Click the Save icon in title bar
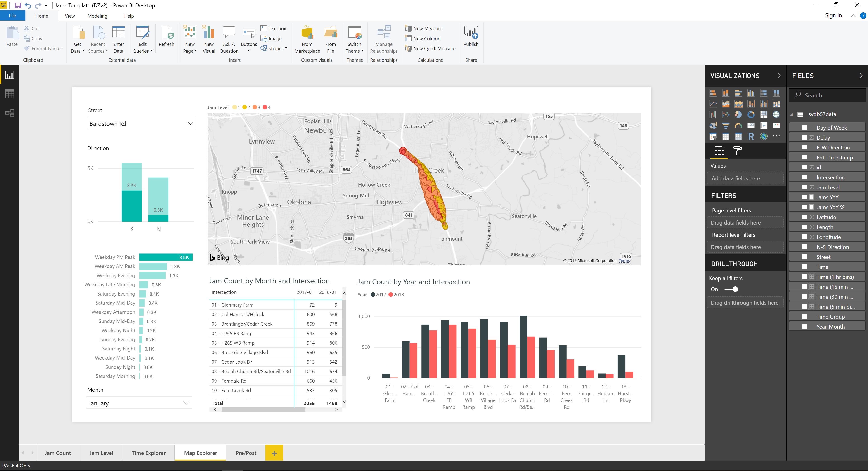This screenshot has height=471, width=868. [x=17, y=5]
